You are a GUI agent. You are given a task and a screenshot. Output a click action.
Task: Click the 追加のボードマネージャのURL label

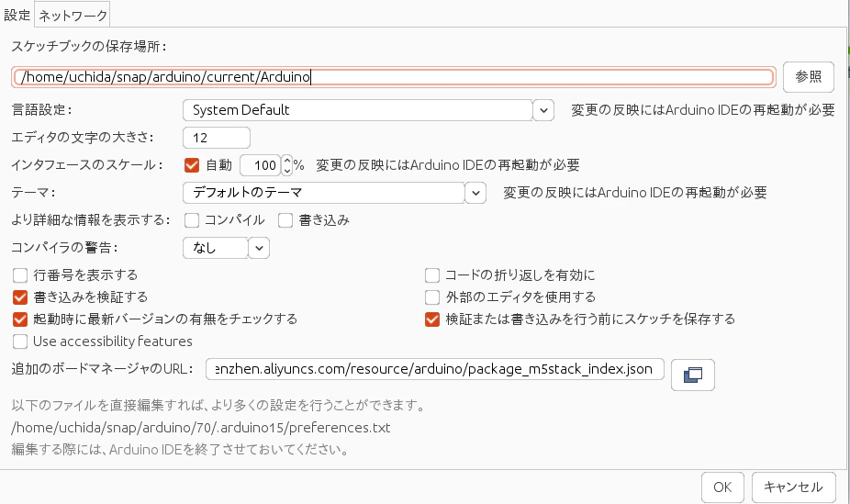click(x=103, y=369)
